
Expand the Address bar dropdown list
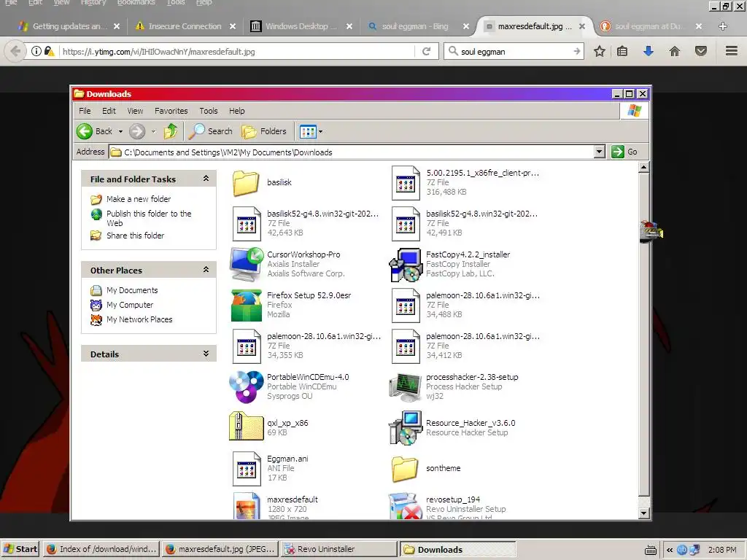pos(600,152)
